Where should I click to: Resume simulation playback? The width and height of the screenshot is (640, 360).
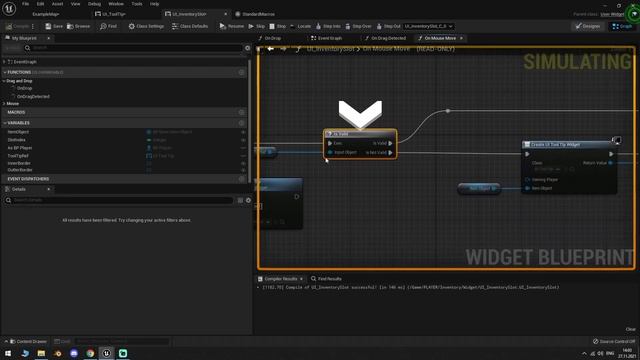pyautogui.click(x=231, y=26)
